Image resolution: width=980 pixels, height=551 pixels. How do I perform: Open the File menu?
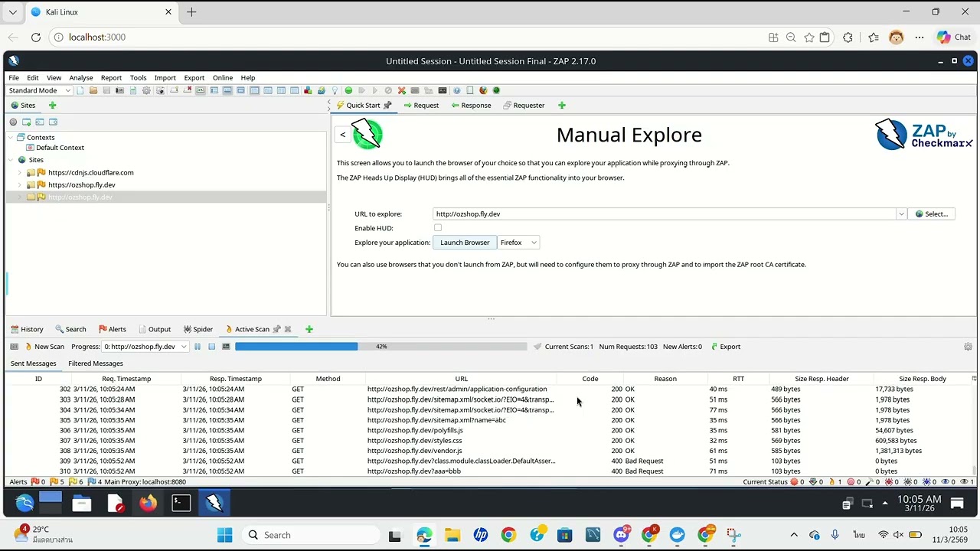pos(14,78)
